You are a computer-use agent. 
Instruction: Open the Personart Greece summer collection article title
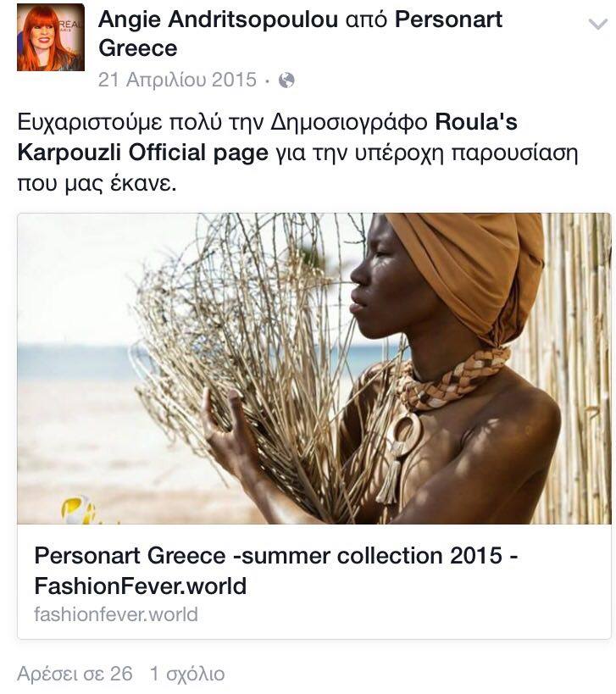tap(276, 570)
